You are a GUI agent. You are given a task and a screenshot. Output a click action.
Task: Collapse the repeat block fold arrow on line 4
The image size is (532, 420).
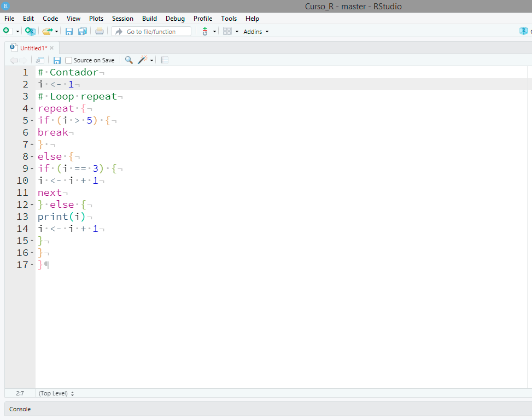coord(32,109)
